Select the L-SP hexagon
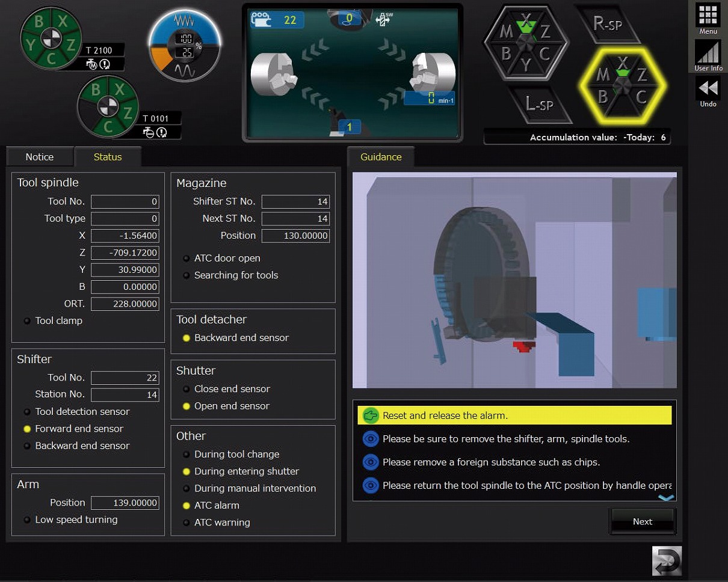 point(538,104)
